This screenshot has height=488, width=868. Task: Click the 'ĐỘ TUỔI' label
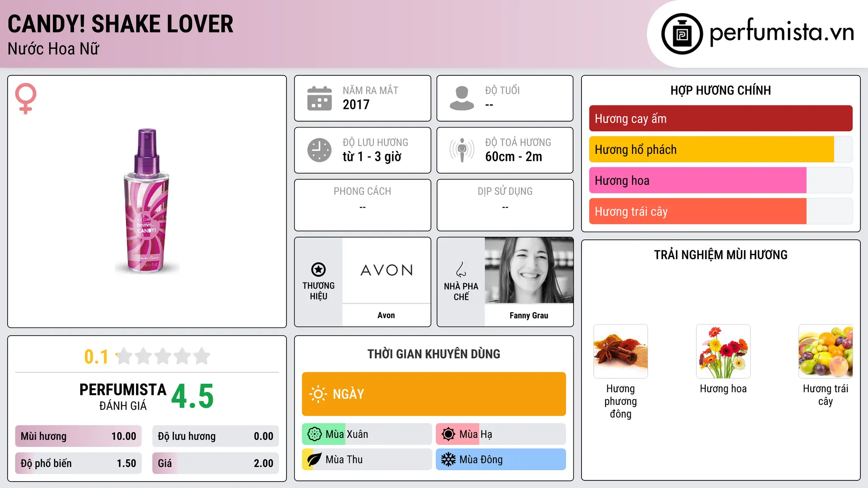click(x=502, y=90)
